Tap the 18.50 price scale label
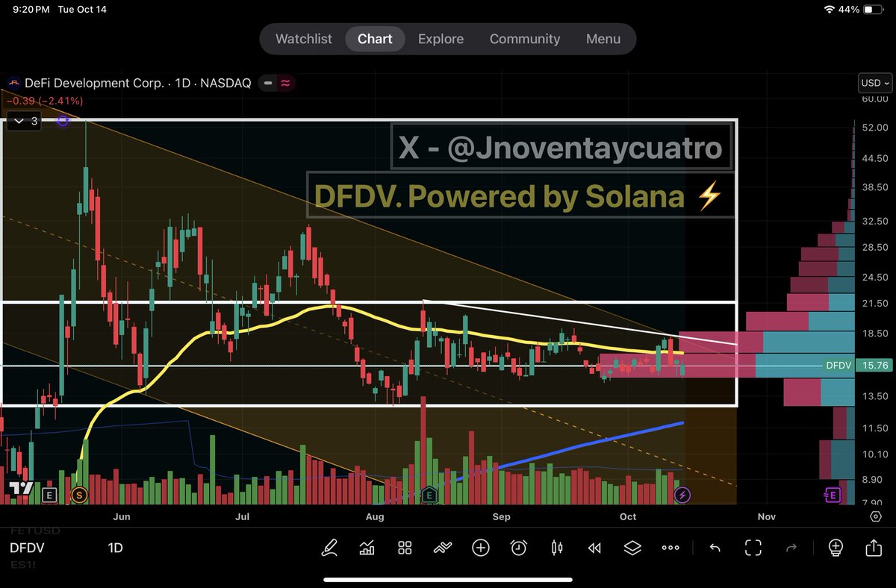The height and width of the screenshot is (588, 896). tap(874, 334)
